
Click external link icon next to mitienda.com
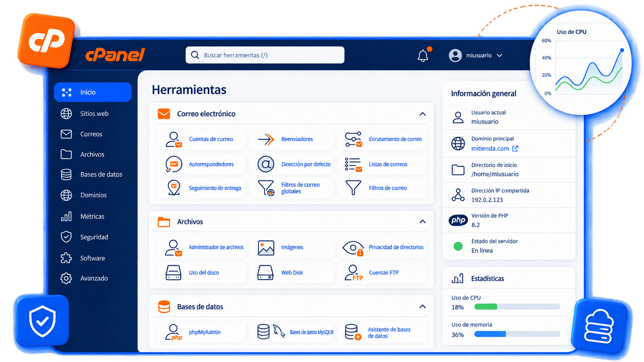coord(515,148)
